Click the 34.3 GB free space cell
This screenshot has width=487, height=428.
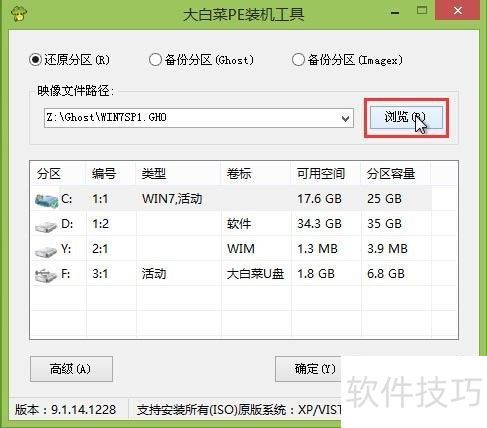(319, 224)
